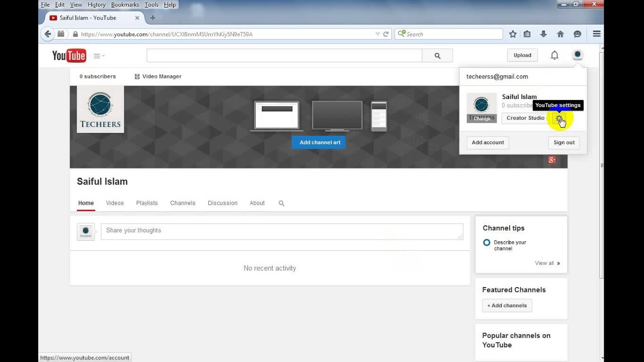This screenshot has height=362, width=644.
Task: Click the Upload button
Action: pyautogui.click(x=522, y=55)
